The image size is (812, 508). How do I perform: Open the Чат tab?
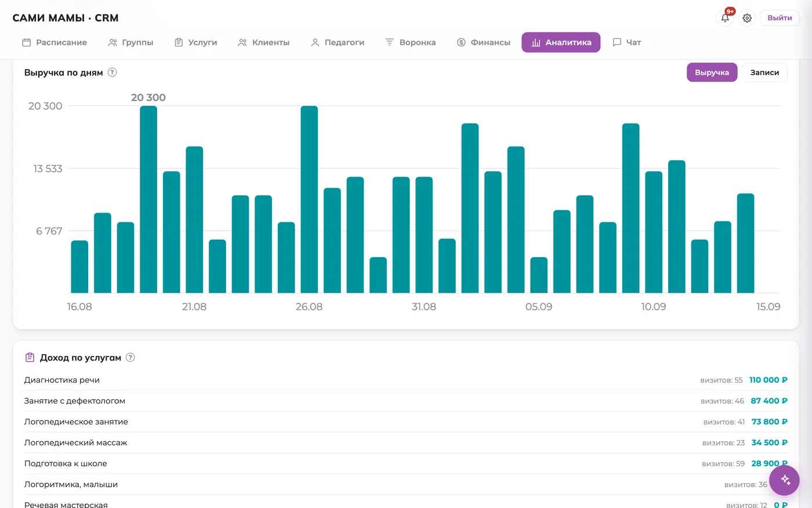(x=627, y=42)
